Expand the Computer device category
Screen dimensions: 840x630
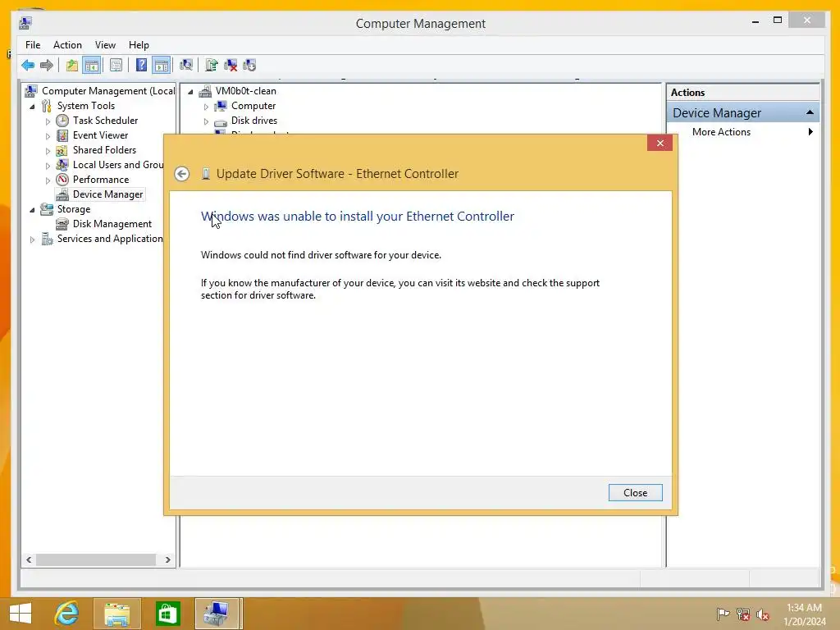point(206,107)
